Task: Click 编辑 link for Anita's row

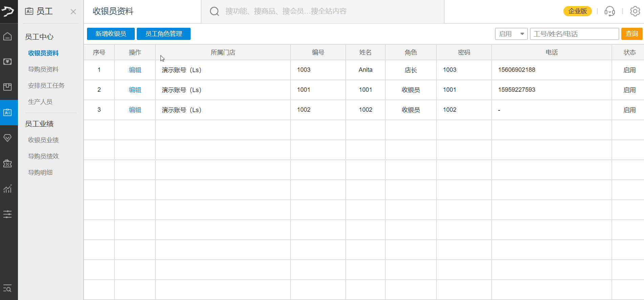Action: tap(135, 70)
